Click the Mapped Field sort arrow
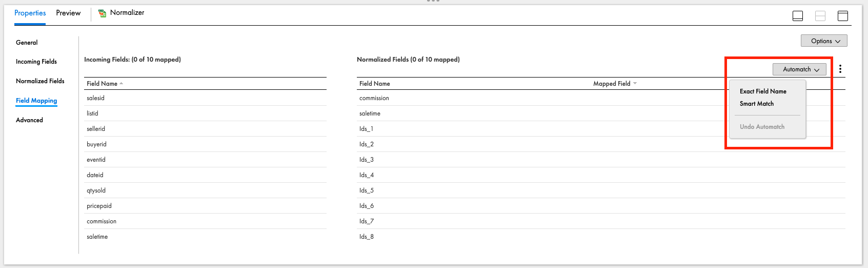 click(x=635, y=84)
